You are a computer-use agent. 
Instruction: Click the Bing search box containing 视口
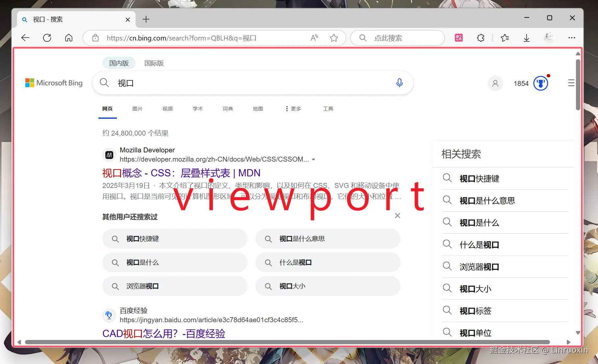tap(253, 83)
